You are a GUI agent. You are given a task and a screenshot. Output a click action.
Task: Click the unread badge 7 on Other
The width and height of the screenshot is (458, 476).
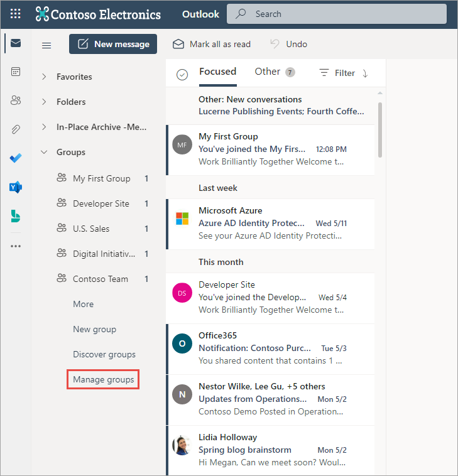[290, 72]
